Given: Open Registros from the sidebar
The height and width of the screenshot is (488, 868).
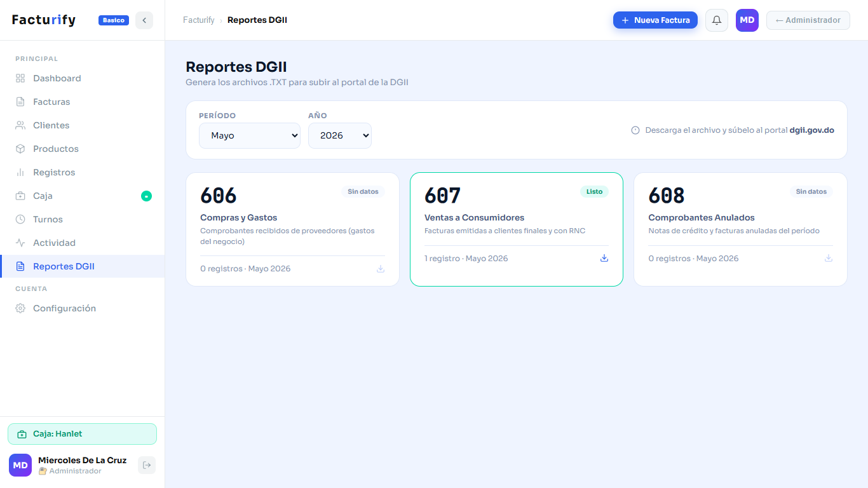Looking at the screenshot, I should pyautogui.click(x=83, y=172).
